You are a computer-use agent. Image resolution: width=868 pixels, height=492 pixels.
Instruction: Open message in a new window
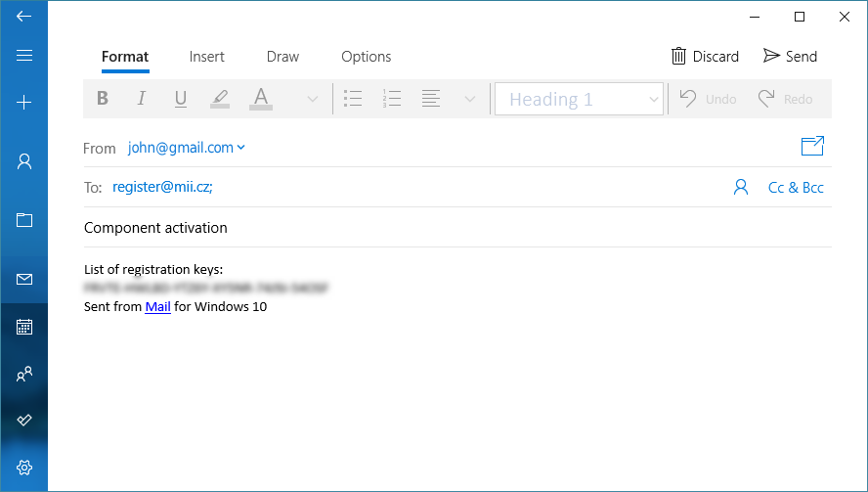pyautogui.click(x=812, y=147)
